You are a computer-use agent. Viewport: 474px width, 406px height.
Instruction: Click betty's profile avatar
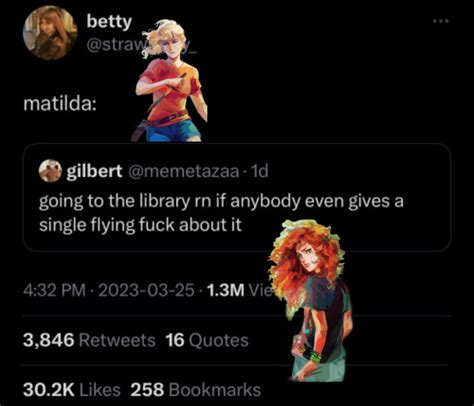pos(50,33)
